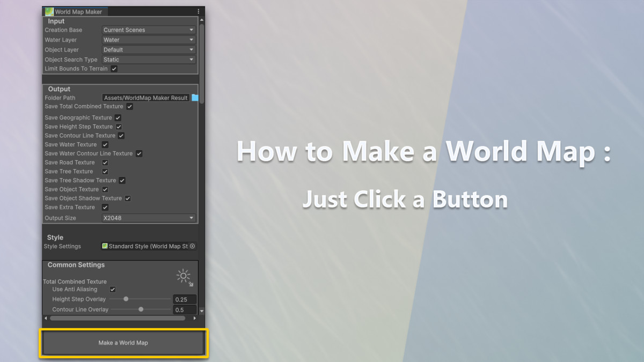Disable Save Road Texture checkbox

[x=105, y=162]
